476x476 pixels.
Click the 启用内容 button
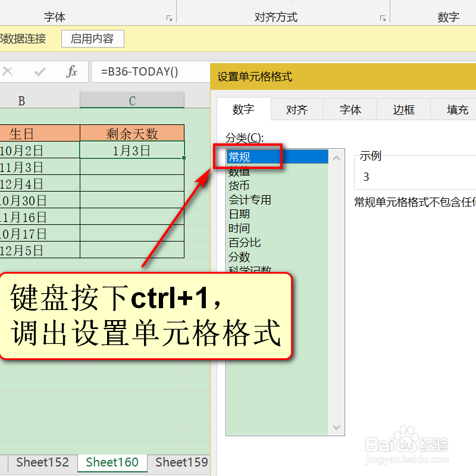point(92,38)
